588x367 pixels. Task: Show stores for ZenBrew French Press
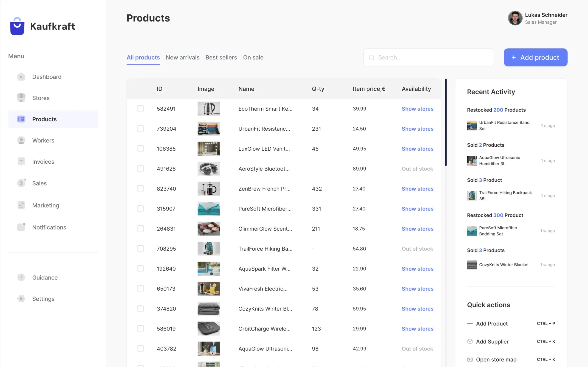pyautogui.click(x=417, y=189)
